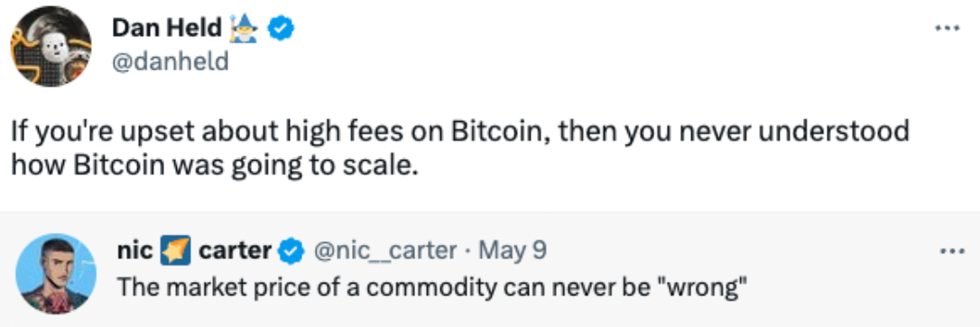Open Dan Held's profile picture
This screenshot has width=980, height=327.
pos(51,46)
